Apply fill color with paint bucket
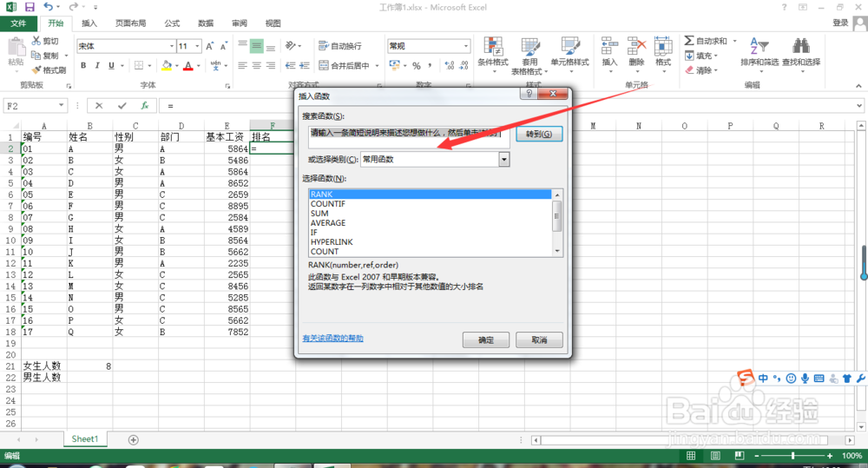 (x=166, y=65)
